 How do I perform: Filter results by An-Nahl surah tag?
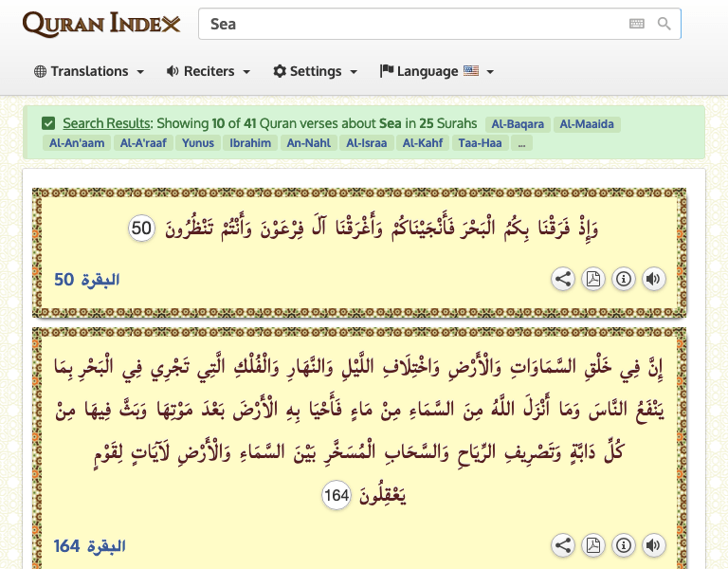click(x=309, y=143)
